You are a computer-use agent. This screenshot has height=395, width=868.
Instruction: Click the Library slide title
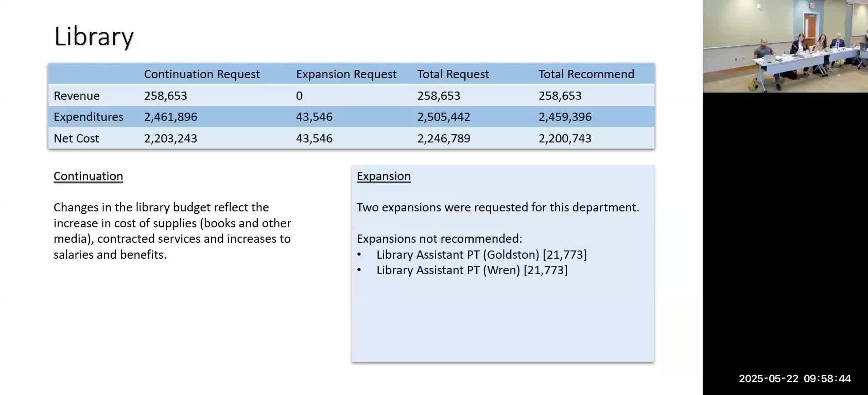94,37
